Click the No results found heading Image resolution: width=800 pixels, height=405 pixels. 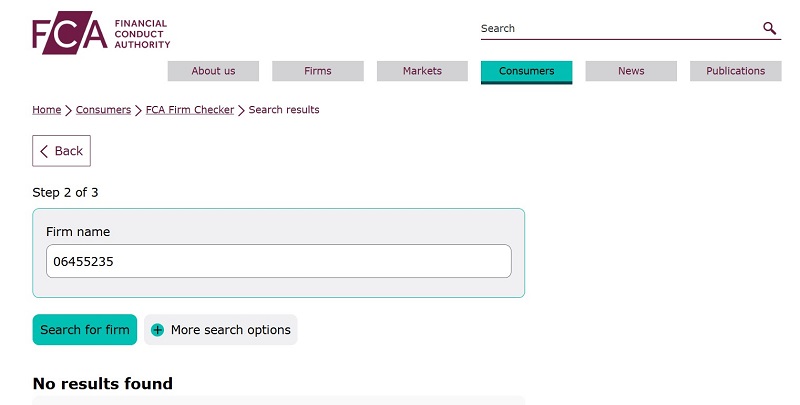click(x=103, y=384)
